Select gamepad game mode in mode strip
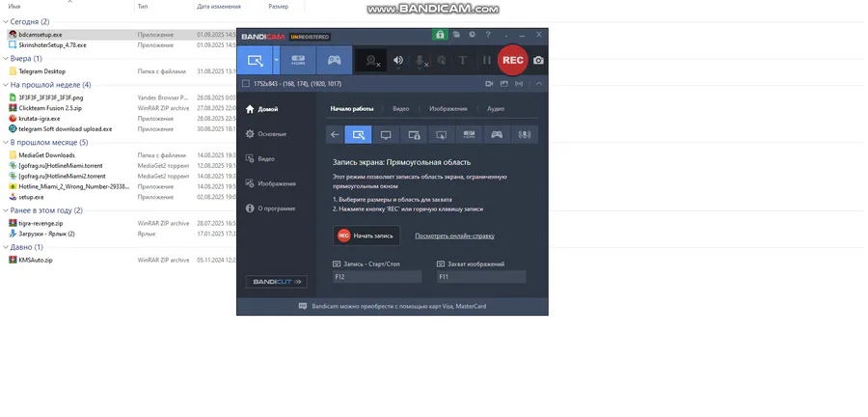This screenshot has height=417, width=868. pyautogui.click(x=497, y=134)
